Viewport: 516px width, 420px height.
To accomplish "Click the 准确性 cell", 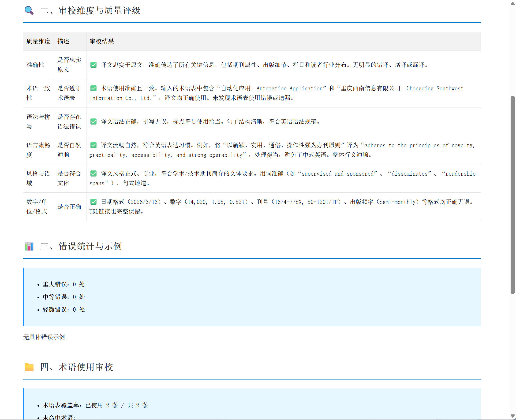I will point(38,65).
